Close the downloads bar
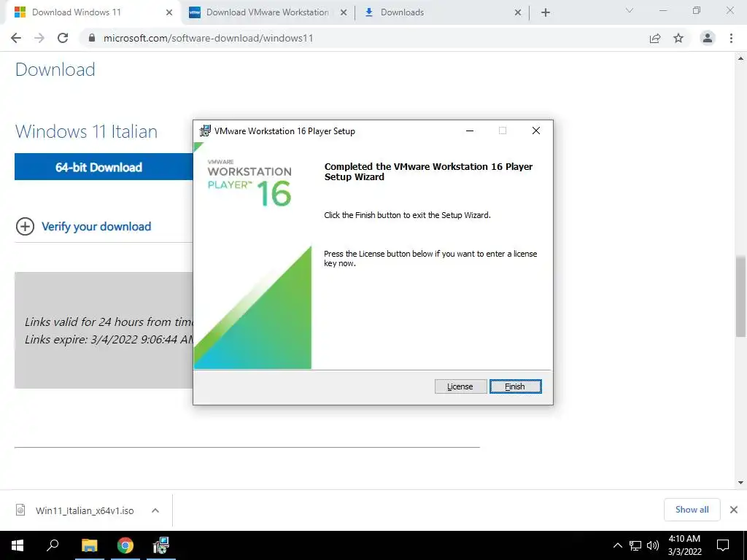Viewport: 747px width, 560px height. tap(734, 510)
